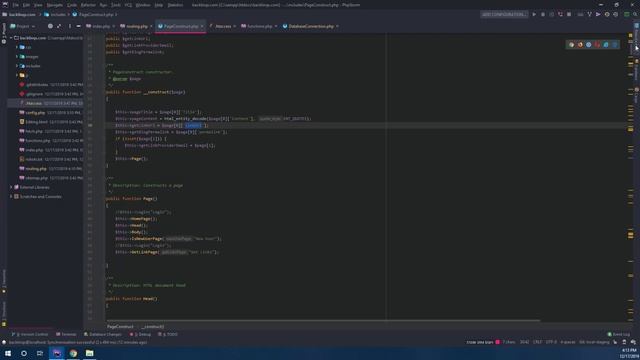Switch to the routing.php editor tab

coord(136,26)
